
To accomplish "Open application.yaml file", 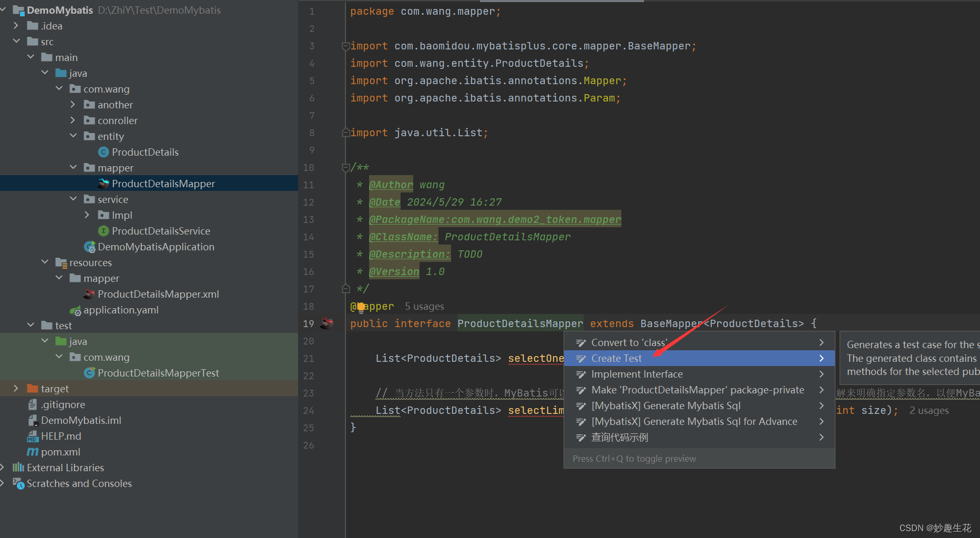I will tap(121, 310).
